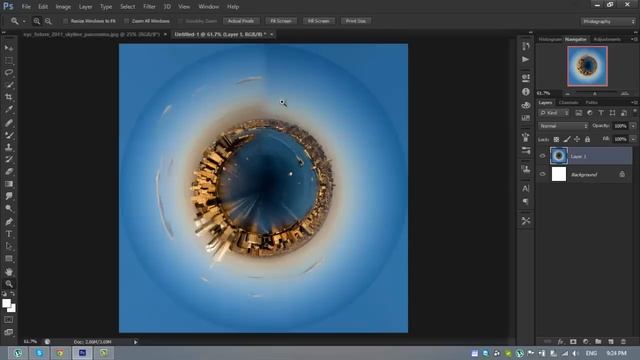640x360 pixels.
Task: Select the Dodge tool
Action: (9, 209)
